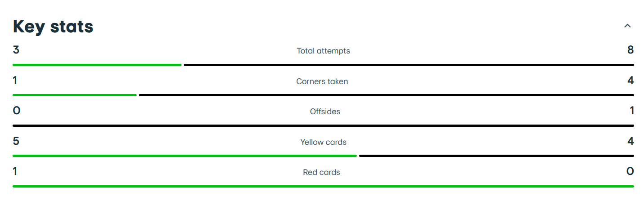Click the home team's Offsides value 0

pos(17,111)
